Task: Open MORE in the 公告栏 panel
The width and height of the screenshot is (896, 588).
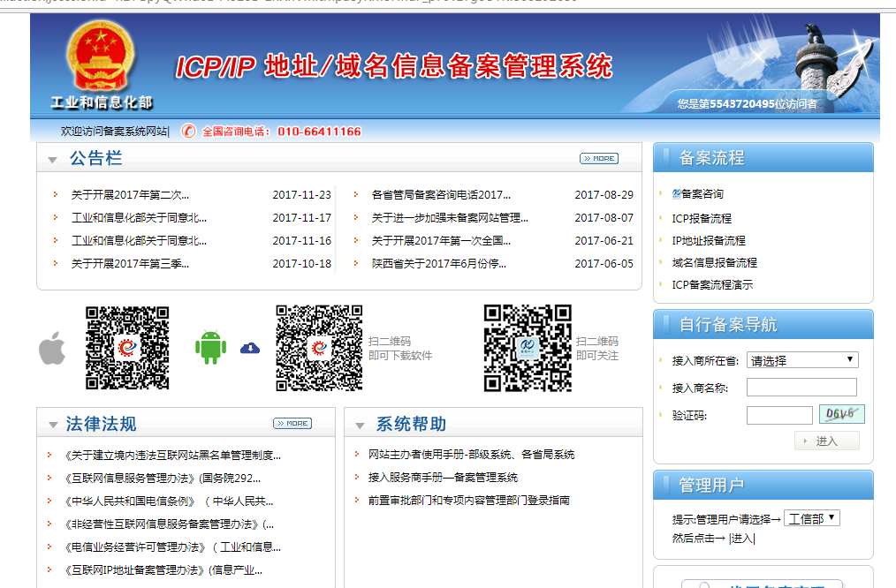Action: click(599, 158)
